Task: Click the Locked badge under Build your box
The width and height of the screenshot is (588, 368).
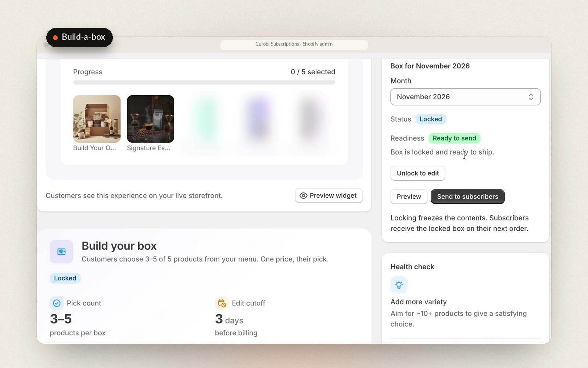Action: (65, 278)
